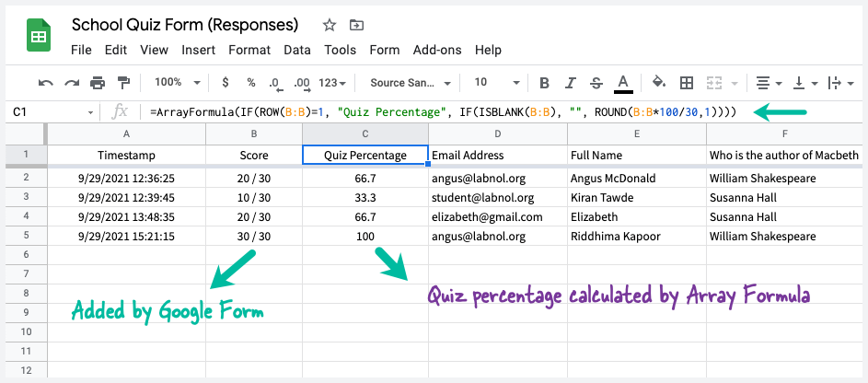
Task: Open the Google Sheets home icon
Action: coord(39,35)
